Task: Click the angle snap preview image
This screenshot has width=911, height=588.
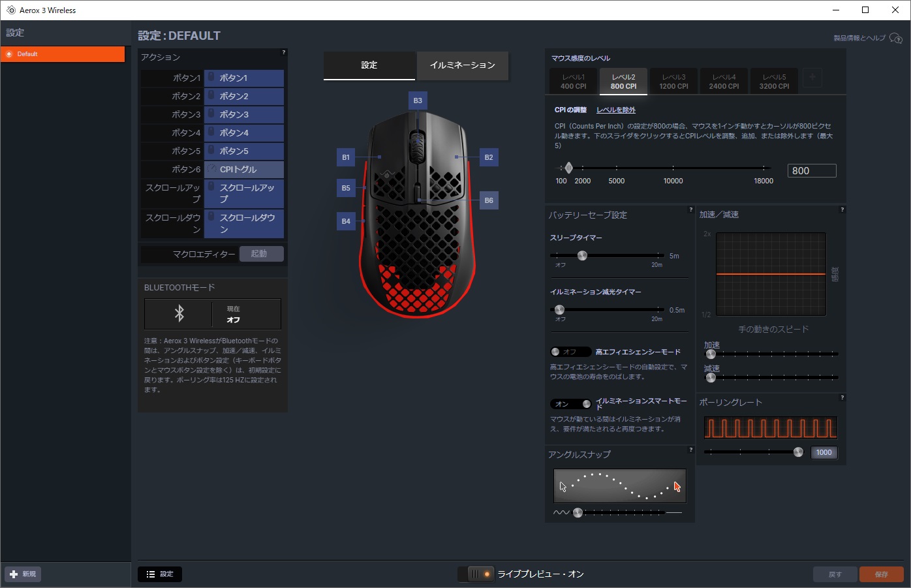Action: (x=620, y=486)
